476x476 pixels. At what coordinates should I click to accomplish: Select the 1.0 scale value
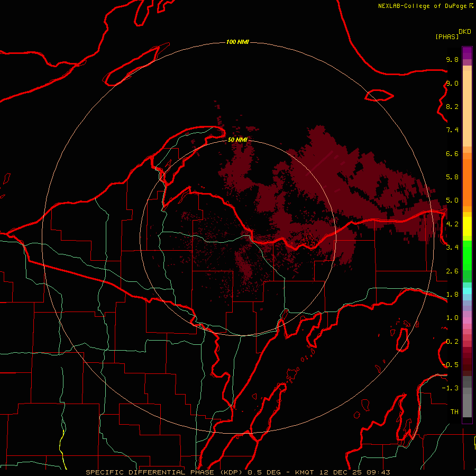452,318
